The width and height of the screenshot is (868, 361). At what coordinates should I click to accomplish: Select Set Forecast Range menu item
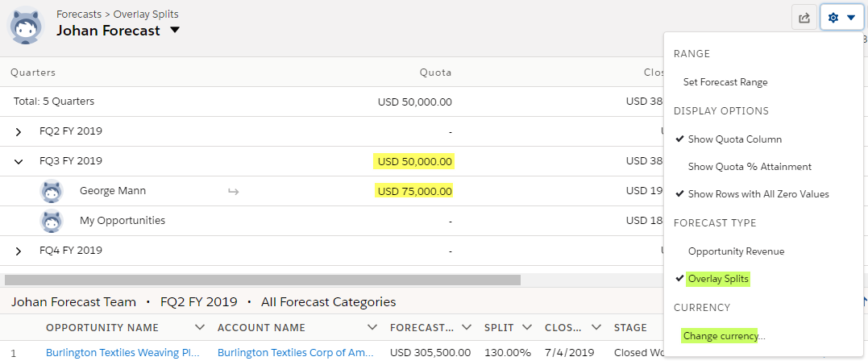point(725,82)
